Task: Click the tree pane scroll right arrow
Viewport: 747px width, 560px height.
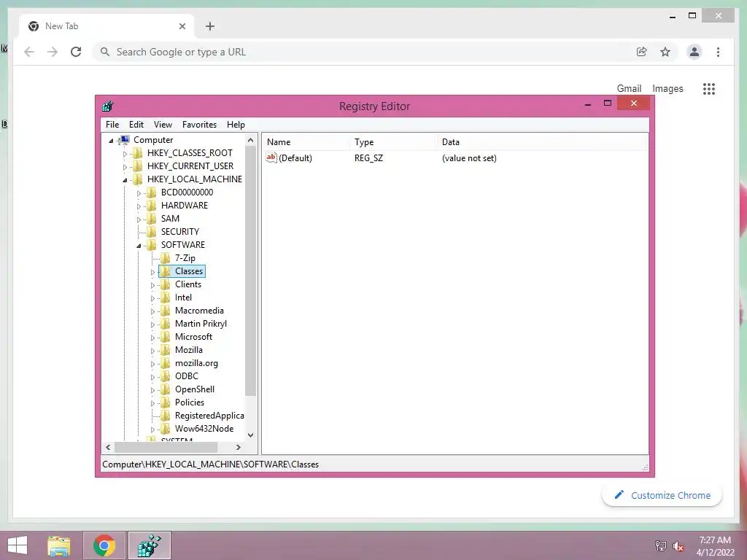Action: pos(239,448)
